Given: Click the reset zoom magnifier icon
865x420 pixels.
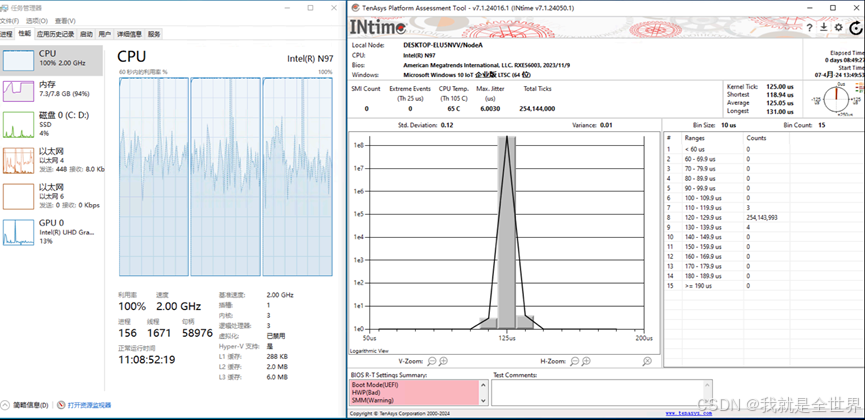Looking at the screenshot, I should pos(647,361).
